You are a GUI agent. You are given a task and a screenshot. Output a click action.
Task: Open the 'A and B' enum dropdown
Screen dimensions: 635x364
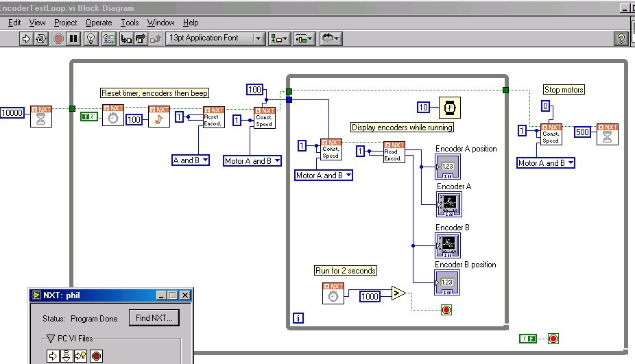(191, 160)
